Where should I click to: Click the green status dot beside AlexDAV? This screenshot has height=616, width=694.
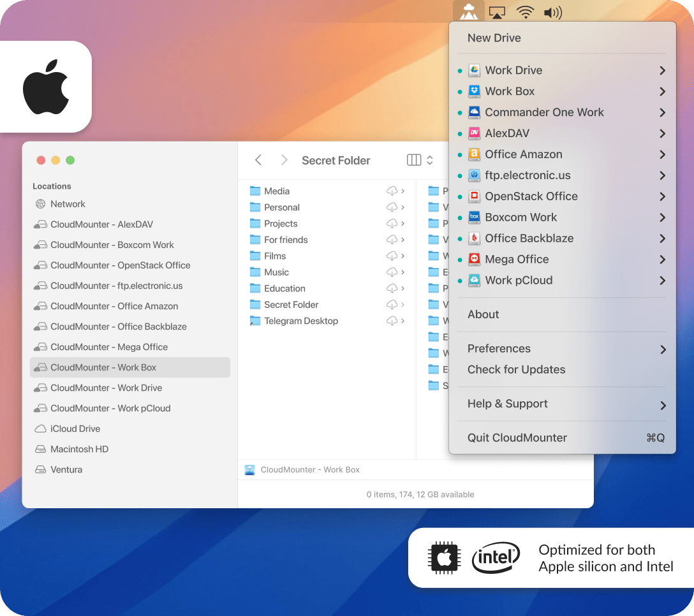pos(461,133)
